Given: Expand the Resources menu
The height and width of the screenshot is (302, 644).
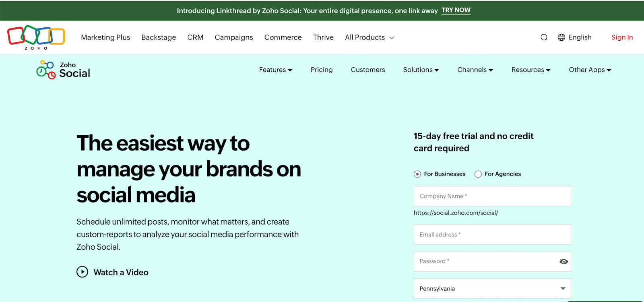Looking at the screenshot, I should pos(531,70).
